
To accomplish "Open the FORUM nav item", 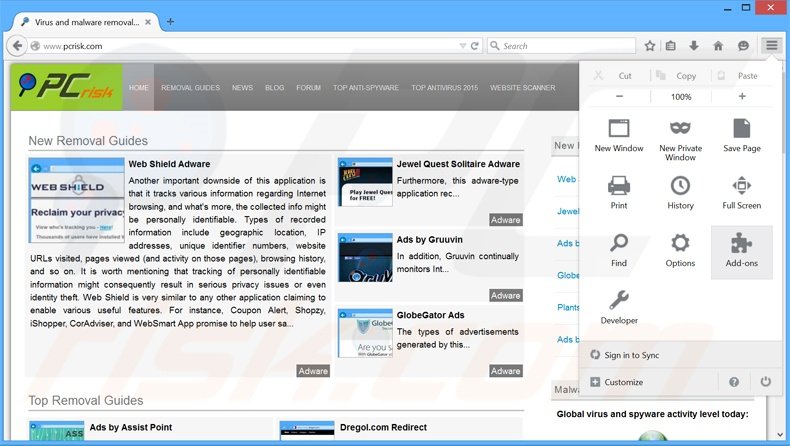I will pyautogui.click(x=308, y=87).
